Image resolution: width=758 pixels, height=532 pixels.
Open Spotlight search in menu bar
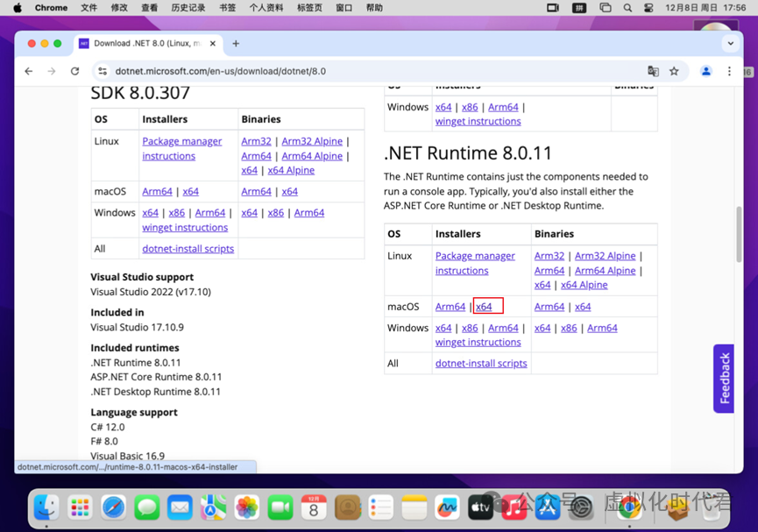627,8
